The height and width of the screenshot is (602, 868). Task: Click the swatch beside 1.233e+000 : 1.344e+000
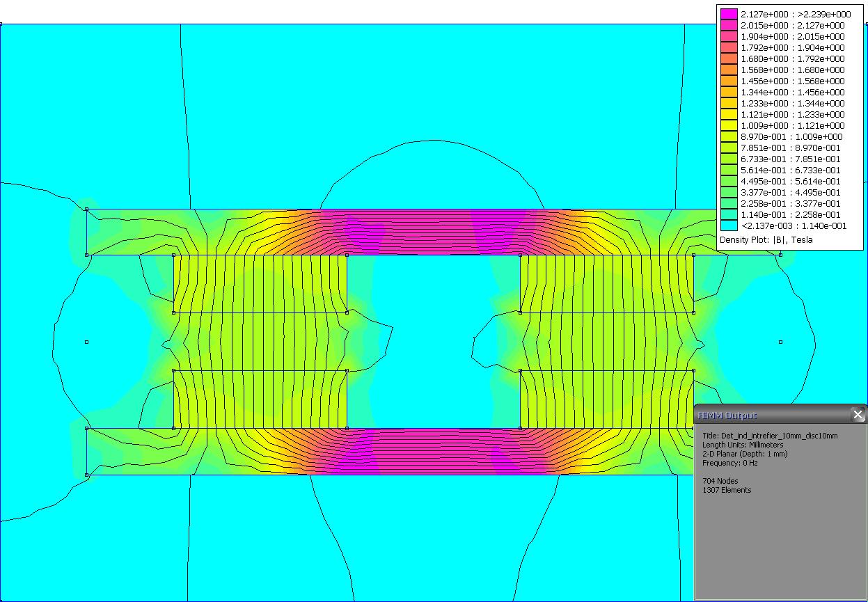coord(729,103)
